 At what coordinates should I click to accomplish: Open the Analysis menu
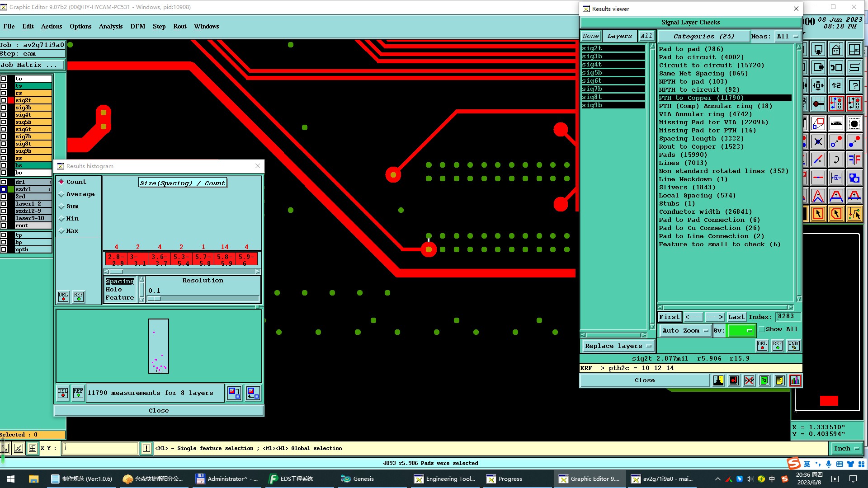110,26
